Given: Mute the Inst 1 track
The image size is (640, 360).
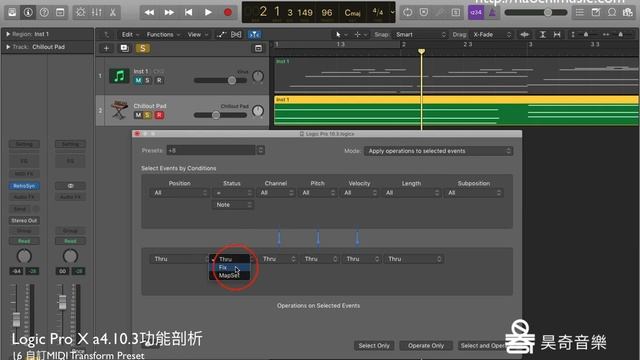Looking at the screenshot, I should (x=138, y=80).
